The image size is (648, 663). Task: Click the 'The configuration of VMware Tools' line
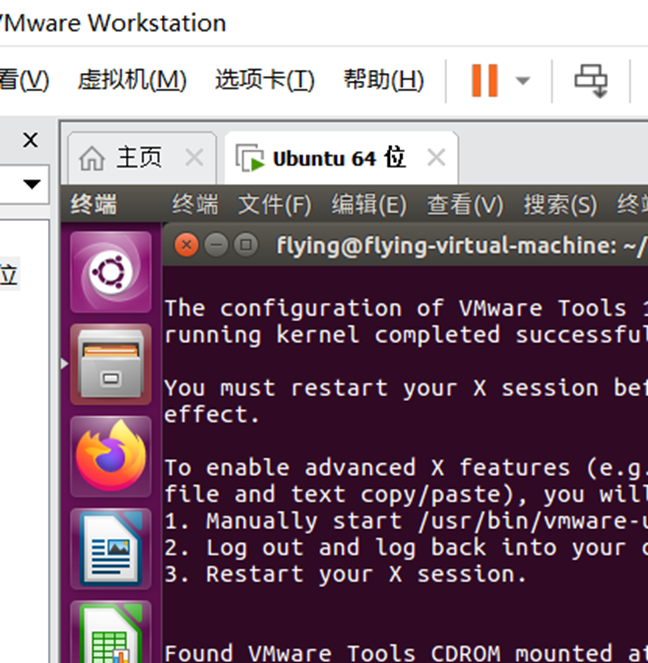(406, 308)
